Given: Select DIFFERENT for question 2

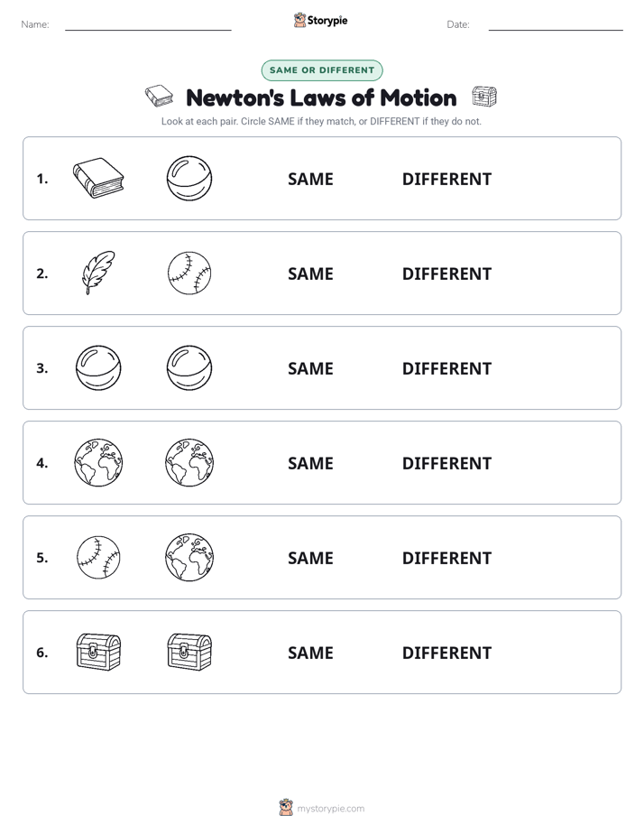Looking at the screenshot, I should click(446, 273).
